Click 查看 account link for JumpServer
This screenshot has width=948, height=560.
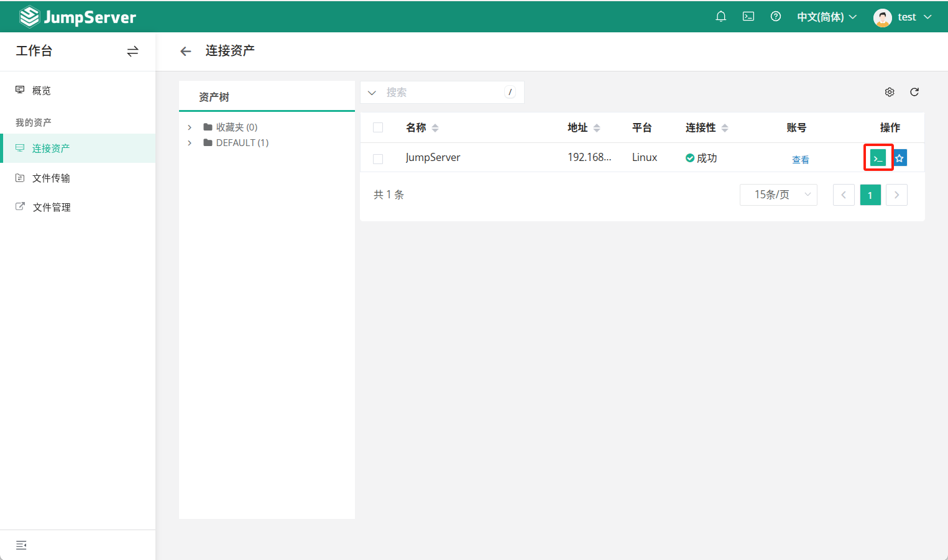[801, 160]
